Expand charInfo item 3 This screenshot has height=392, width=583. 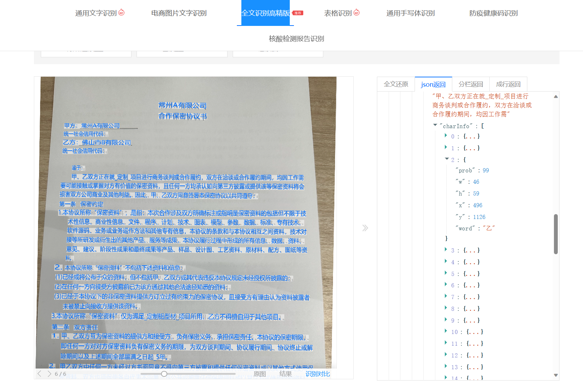click(446, 249)
